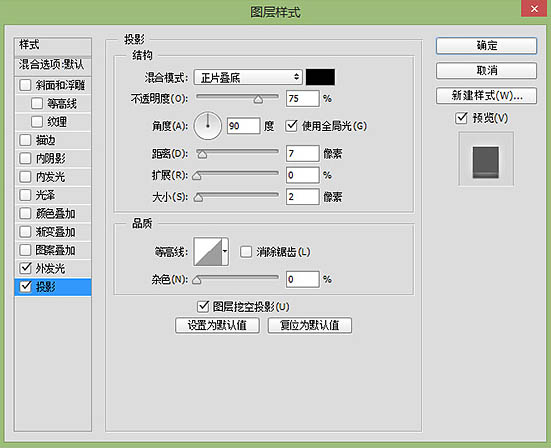The width and height of the screenshot is (551, 448).
Task: Click the layer style preview thumbnail
Action: [486, 159]
